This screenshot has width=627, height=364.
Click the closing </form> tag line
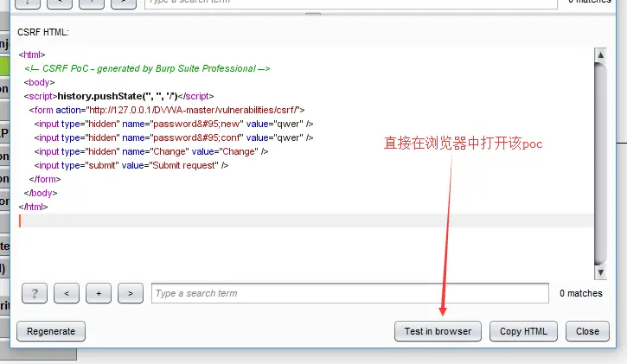(x=45, y=179)
